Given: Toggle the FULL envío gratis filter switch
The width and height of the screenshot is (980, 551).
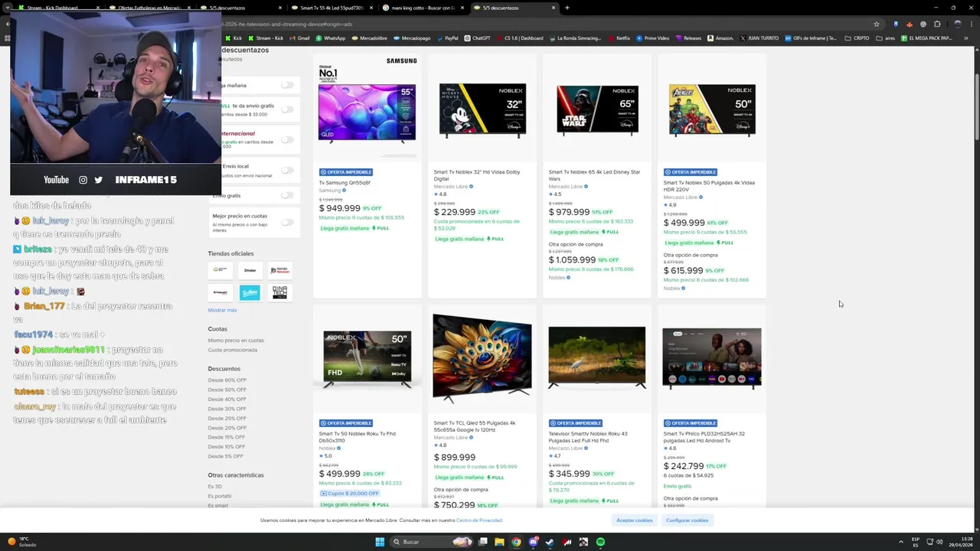Looking at the screenshot, I should point(287,109).
